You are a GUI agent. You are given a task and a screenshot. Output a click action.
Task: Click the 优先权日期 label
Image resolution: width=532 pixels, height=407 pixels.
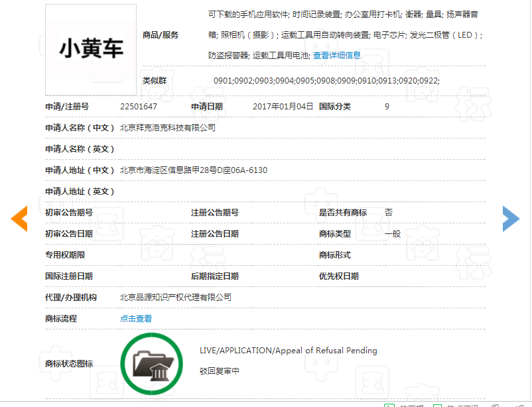(x=338, y=276)
